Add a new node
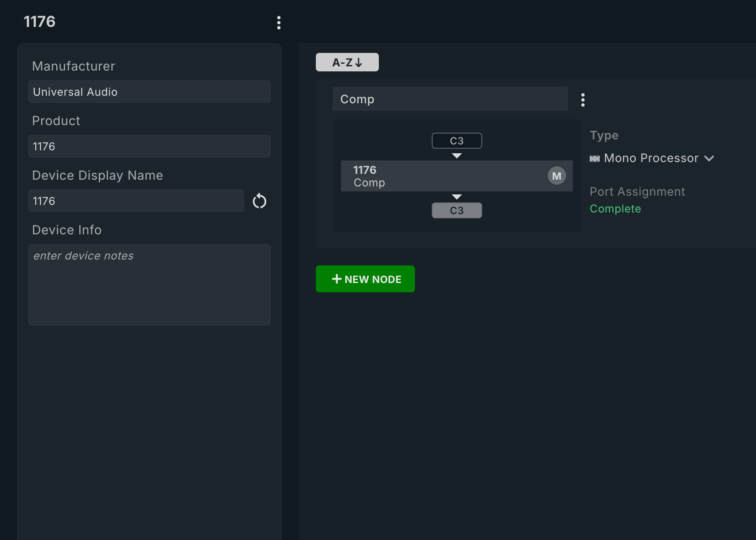This screenshot has height=540, width=756. pyautogui.click(x=365, y=279)
